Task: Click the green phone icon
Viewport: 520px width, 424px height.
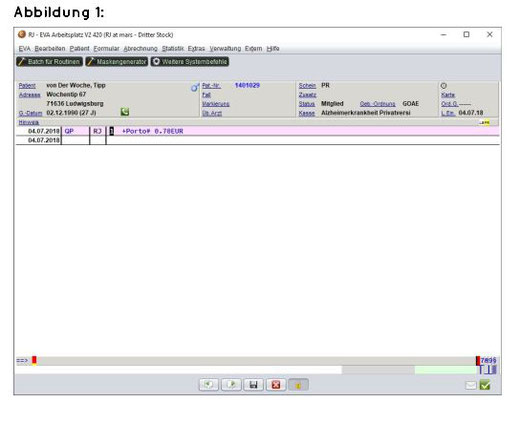Action: (125, 112)
